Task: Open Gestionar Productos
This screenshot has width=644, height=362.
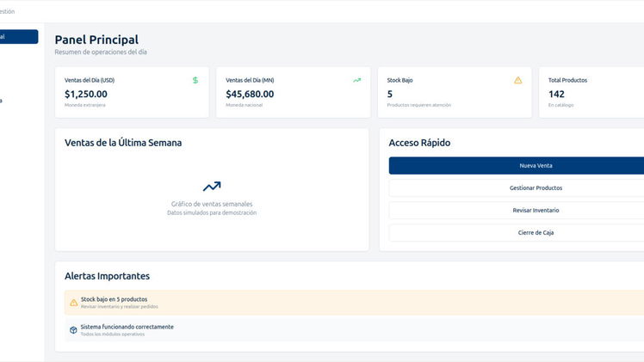Action: pyautogui.click(x=517, y=187)
